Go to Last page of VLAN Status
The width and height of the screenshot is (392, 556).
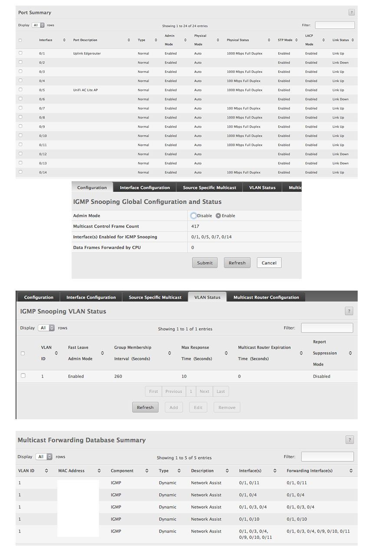(x=221, y=391)
